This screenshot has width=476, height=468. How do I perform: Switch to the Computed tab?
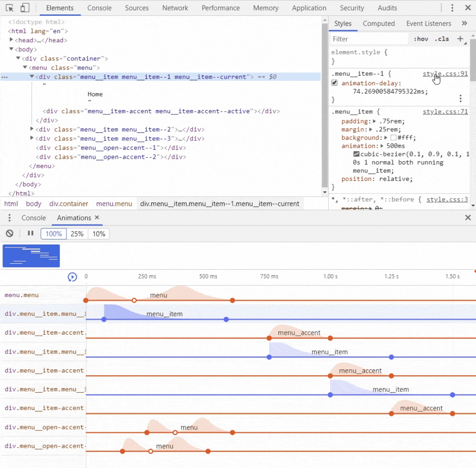coord(379,23)
